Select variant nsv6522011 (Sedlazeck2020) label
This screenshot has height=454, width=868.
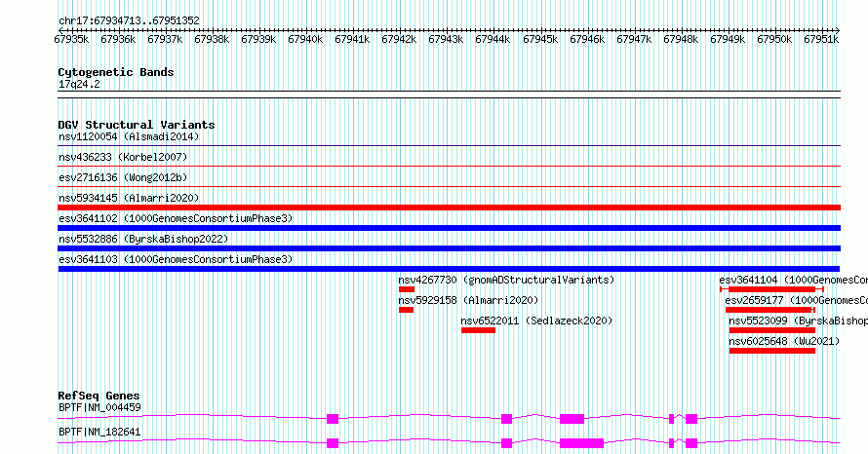[537, 321]
